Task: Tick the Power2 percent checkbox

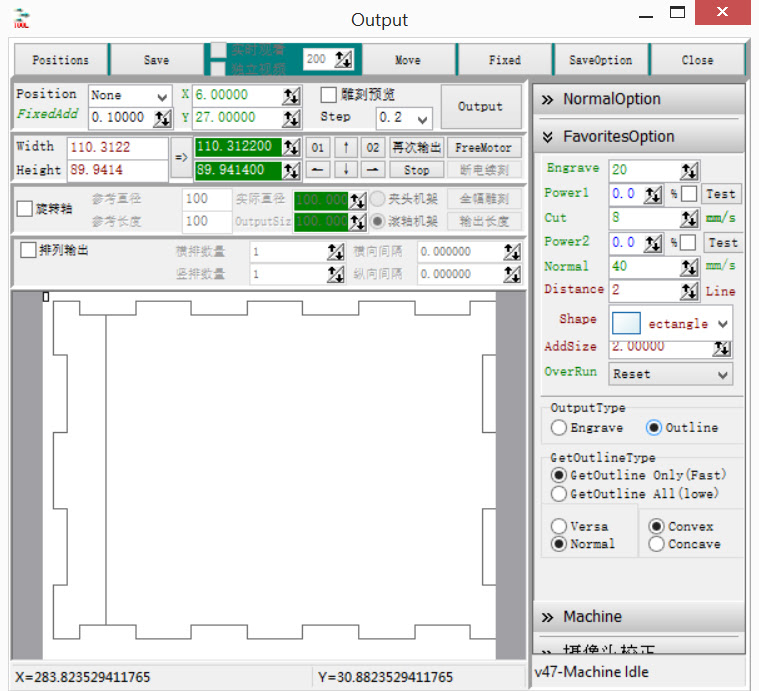Action: tap(688, 242)
